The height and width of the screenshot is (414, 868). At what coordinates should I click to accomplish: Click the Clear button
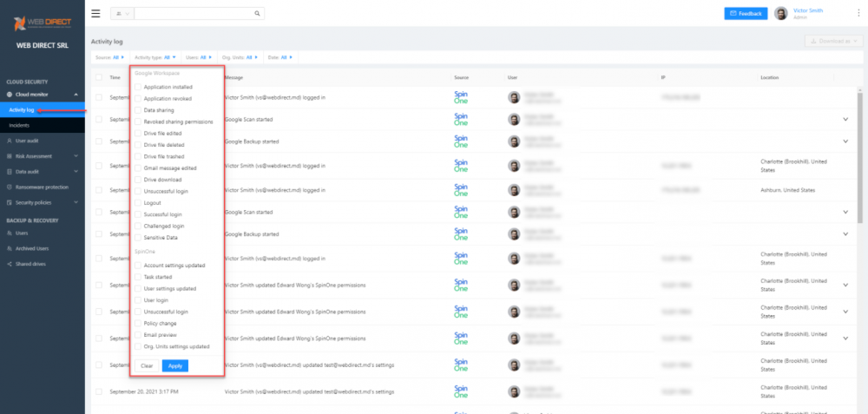pyautogui.click(x=147, y=366)
